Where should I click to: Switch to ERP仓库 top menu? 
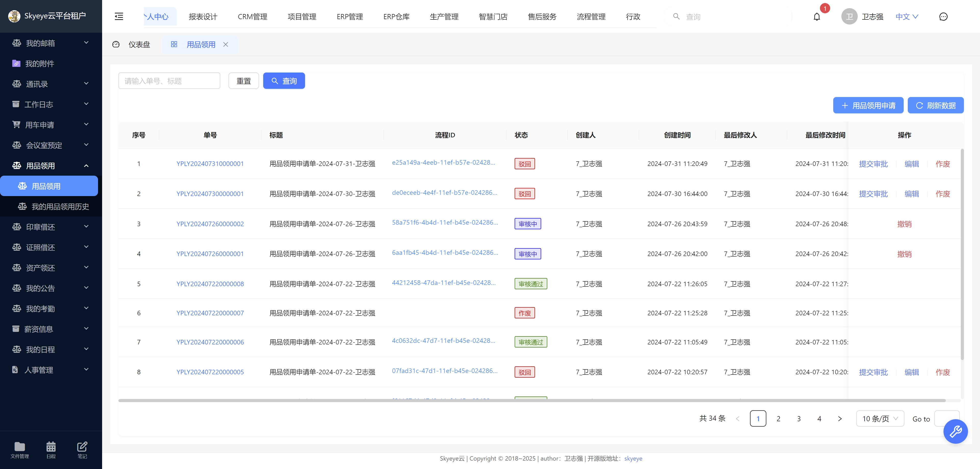(x=396, y=17)
